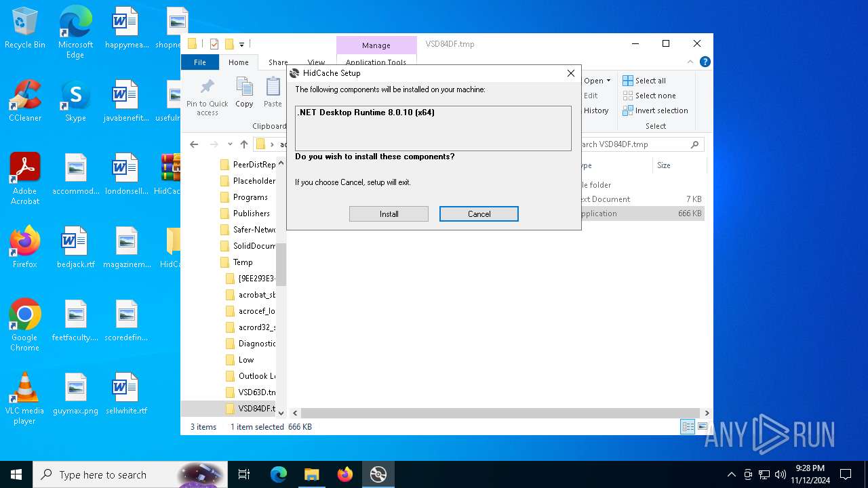Open the Explorer Help icon
This screenshot has width=868, height=488.
tap(705, 62)
